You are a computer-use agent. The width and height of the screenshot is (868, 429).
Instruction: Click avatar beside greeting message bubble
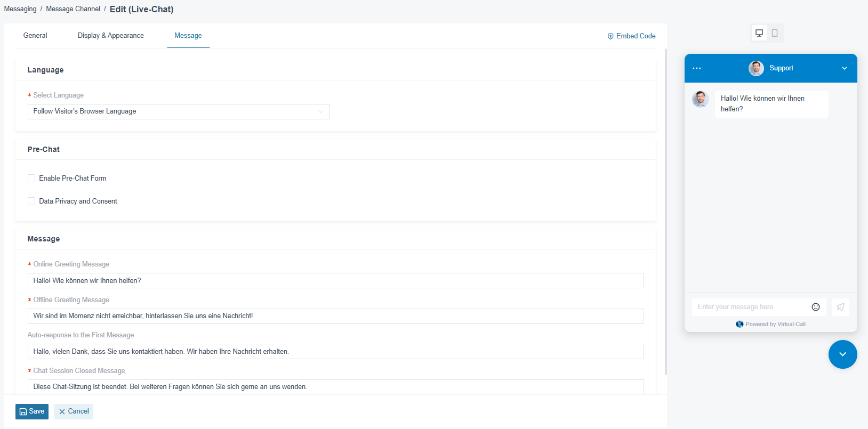701,99
